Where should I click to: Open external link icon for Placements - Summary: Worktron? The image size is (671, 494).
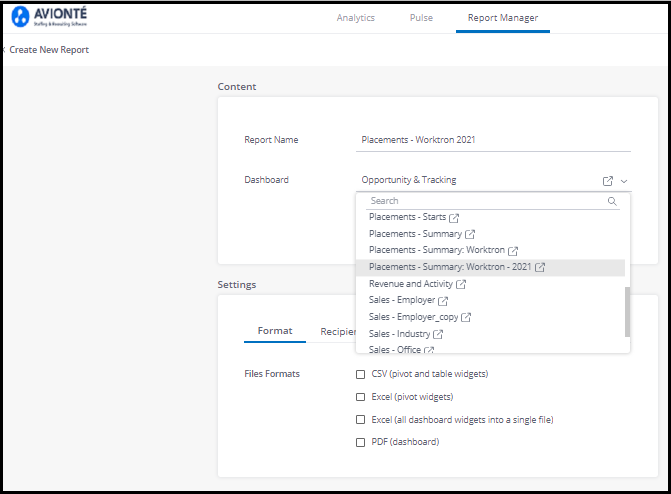click(513, 251)
